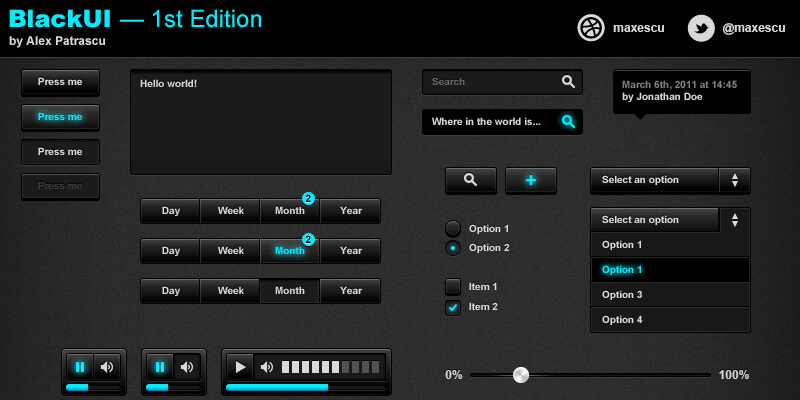
Task: Click the up-down arrows of the collapsed dropdown
Action: pyautogui.click(x=735, y=180)
